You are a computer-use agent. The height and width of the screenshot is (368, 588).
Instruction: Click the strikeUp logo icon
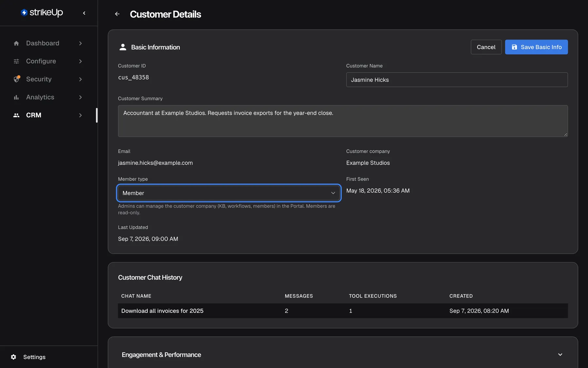point(24,13)
